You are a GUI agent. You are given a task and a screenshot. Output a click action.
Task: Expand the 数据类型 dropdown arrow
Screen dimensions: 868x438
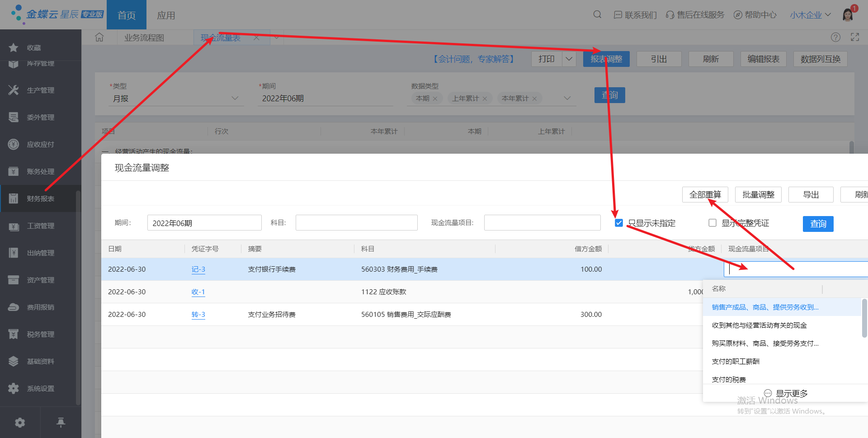coord(567,98)
